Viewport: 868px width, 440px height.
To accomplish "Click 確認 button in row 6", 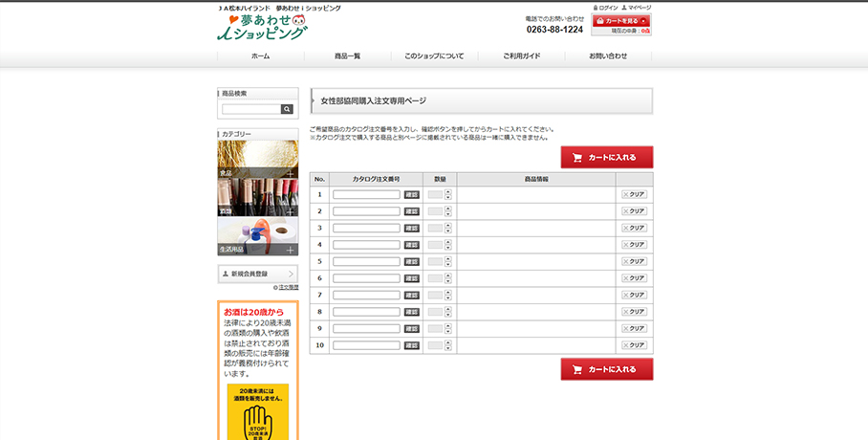I will [412, 278].
